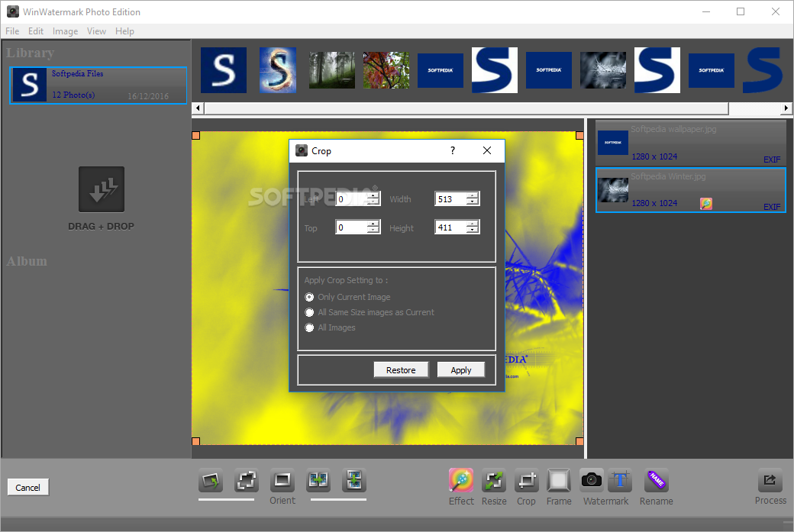Click the blue T text Watermark icon

(620, 480)
